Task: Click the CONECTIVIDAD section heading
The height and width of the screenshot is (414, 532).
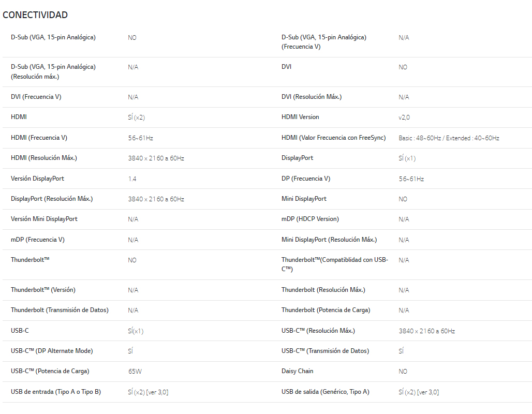Action: (35, 15)
